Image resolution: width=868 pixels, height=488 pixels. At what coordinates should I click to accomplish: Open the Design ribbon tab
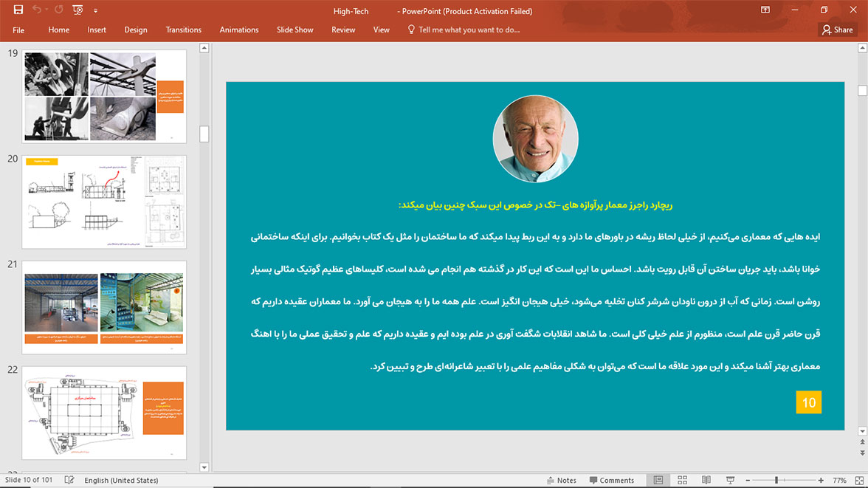(x=136, y=30)
